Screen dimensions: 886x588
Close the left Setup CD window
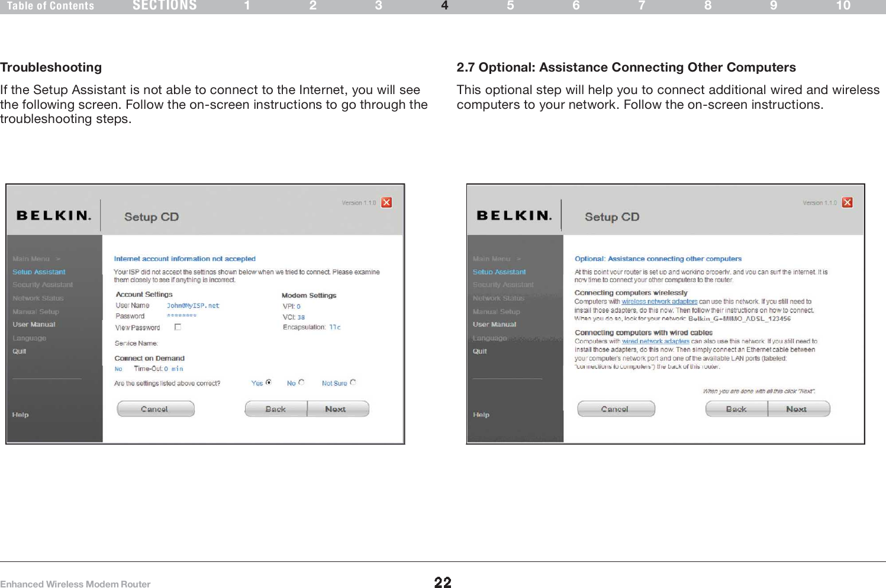pos(386,202)
